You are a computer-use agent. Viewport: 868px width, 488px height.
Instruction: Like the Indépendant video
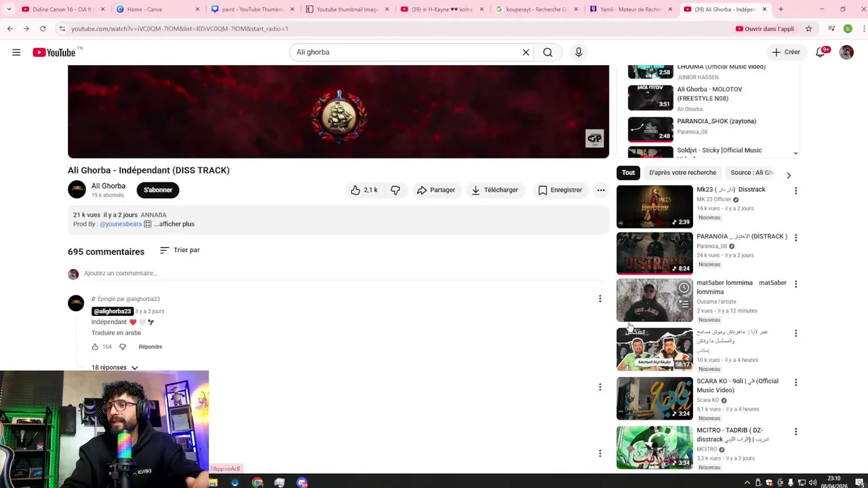point(364,190)
